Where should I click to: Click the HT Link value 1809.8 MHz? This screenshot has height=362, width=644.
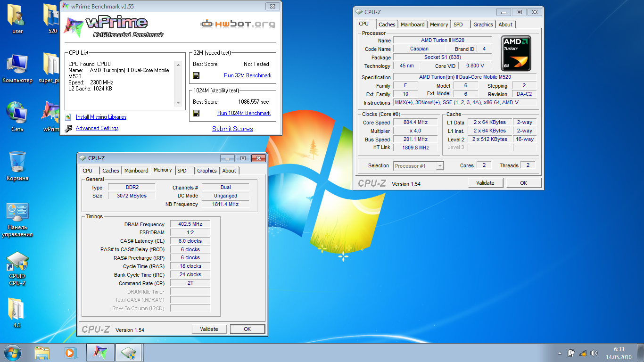point(416,148)
